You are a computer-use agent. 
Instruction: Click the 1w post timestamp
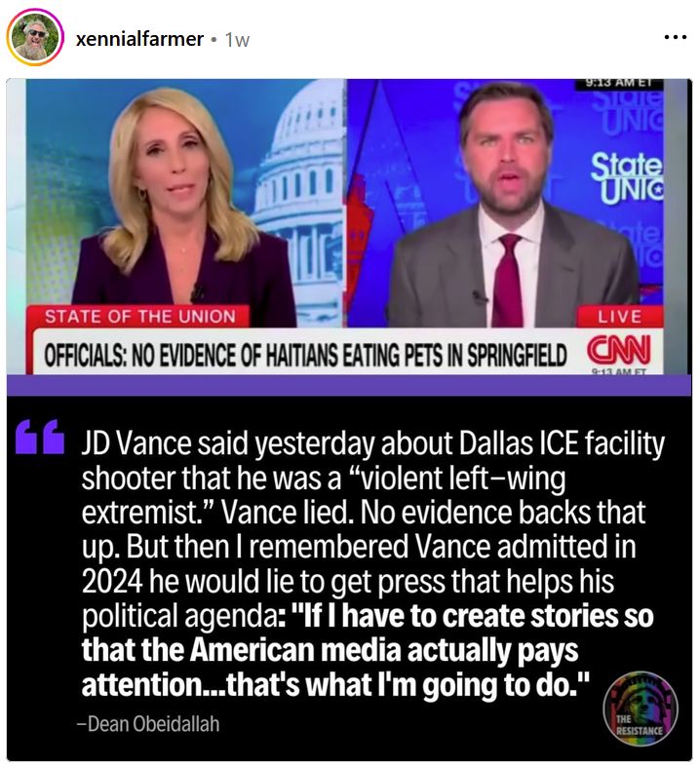pos(237,40)
